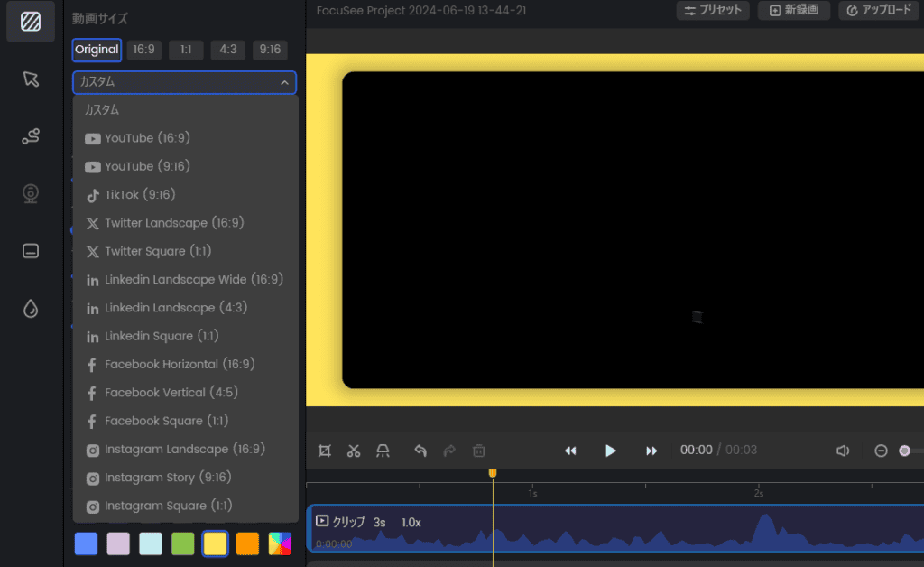
Task: Select the cursor settings sidebar icon
Action: click(x=31, y=79)
